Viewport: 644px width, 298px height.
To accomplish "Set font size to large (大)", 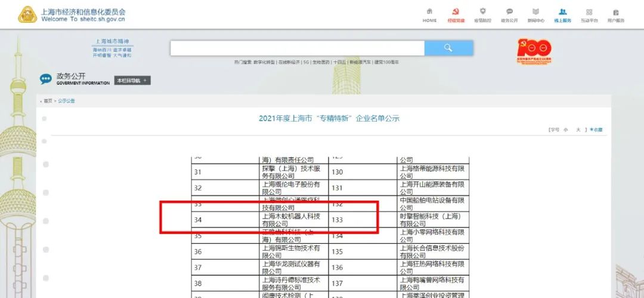I will [578, 130].
